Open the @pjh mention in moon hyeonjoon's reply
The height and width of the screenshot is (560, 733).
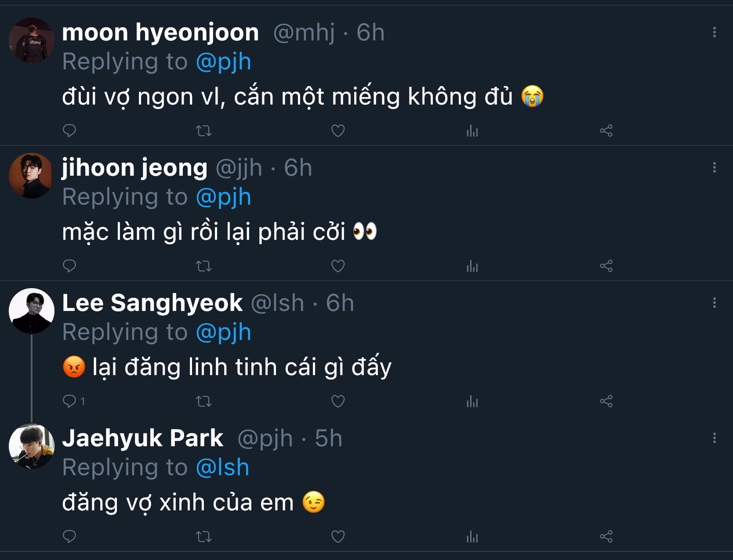click(223, 61)
